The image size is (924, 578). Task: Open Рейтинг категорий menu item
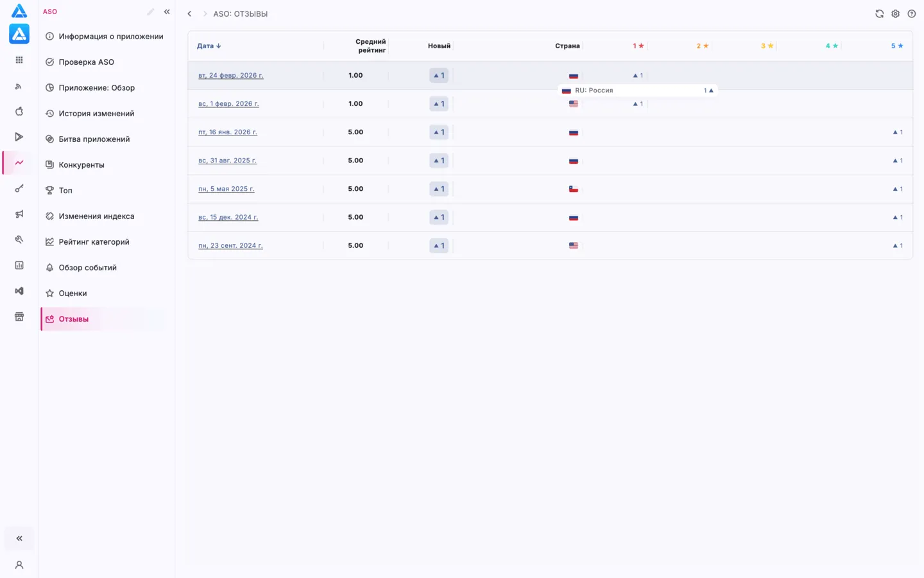(x=104, y=242)
